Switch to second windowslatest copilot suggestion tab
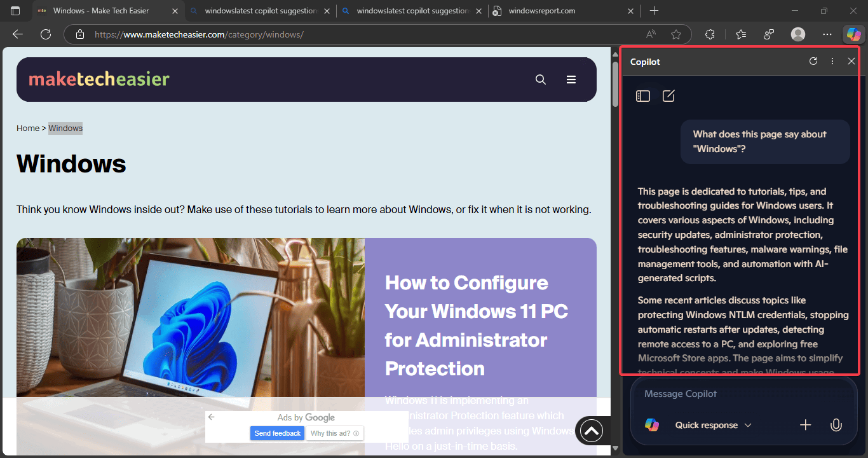This screenshot has width=868, height=458. pos(413,11)
